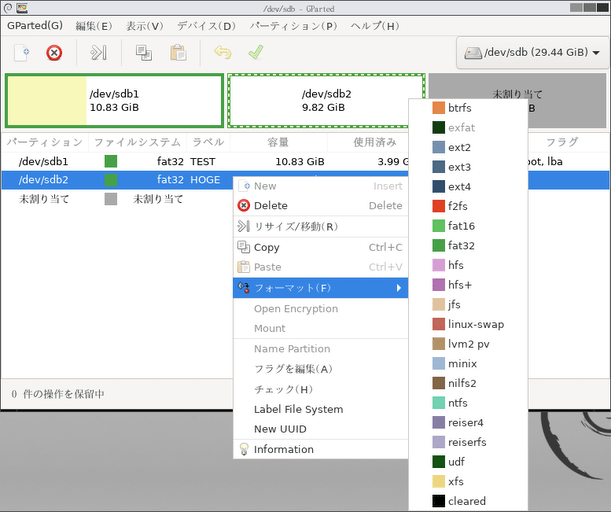Format as hfs from the submenu
Image resolution: width=611 pixels, height=512 pixels.
468,265
